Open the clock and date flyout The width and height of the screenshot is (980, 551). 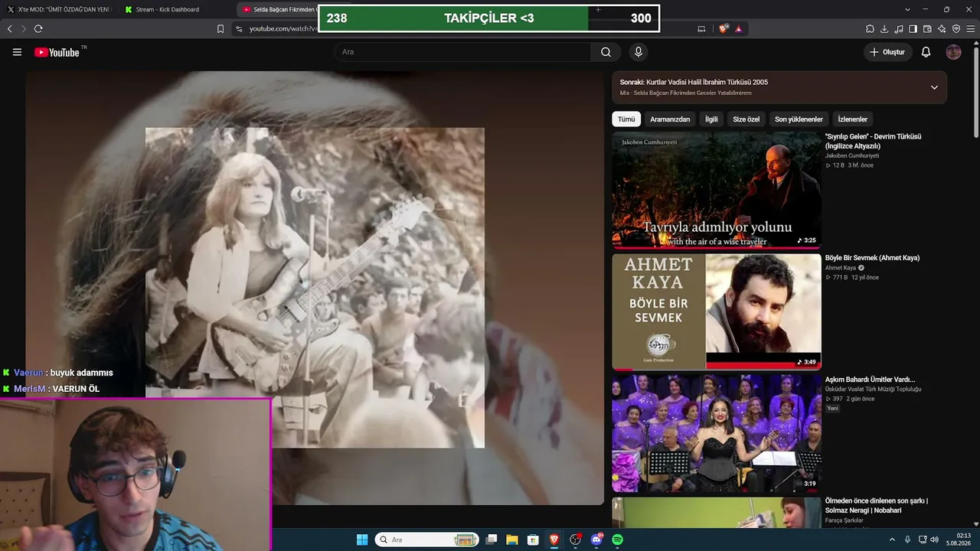pos(959,540)
